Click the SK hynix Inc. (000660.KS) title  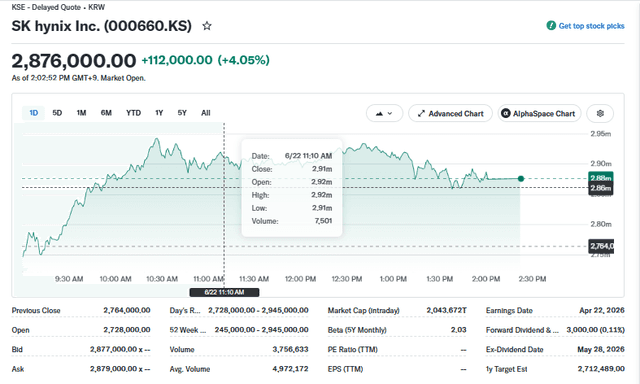pos(102,26)
